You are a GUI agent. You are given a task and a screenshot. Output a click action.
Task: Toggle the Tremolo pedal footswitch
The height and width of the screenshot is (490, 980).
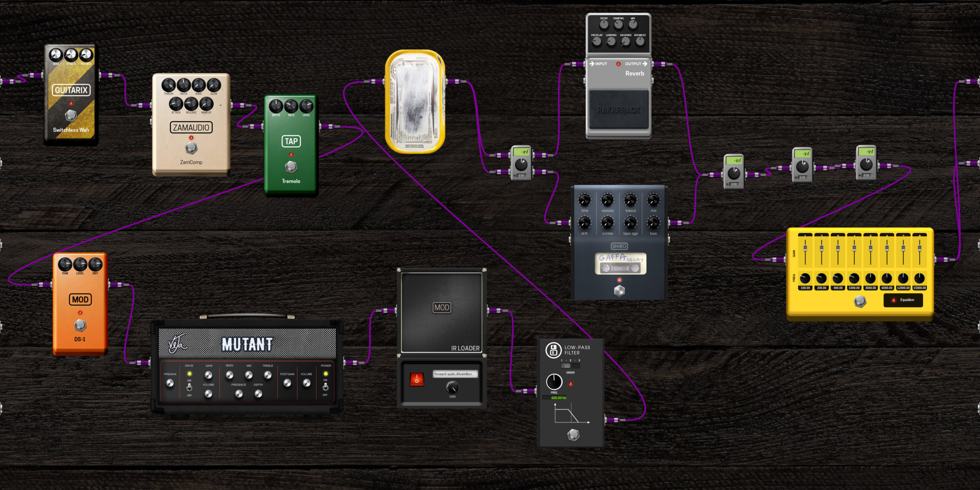click(291, 167)
